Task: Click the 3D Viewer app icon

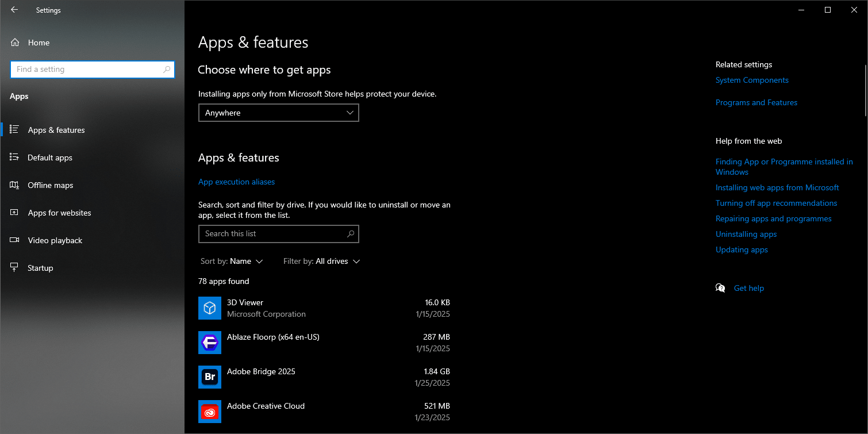Action: point(210,308)
